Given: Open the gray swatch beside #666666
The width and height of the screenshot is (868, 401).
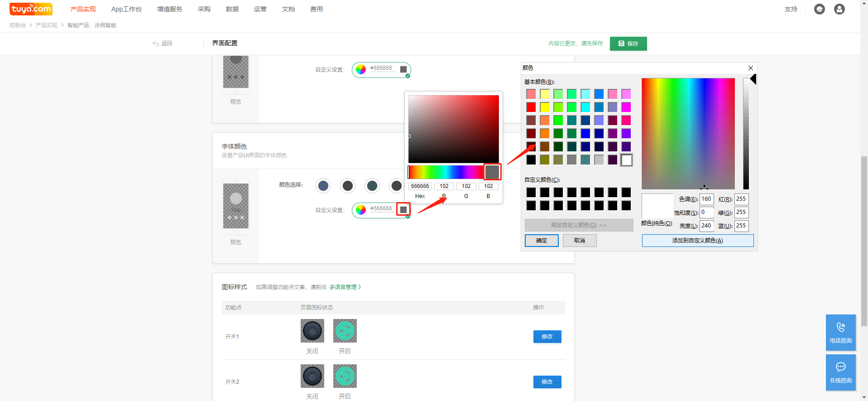Looking at the screenshot, I should pos(403,209).
